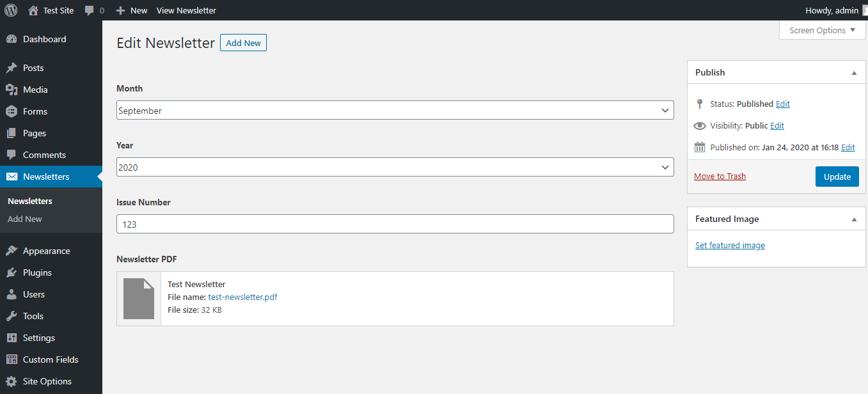Click the Custom Fields icon
Image resolution: width=868 pixels, height=394 pixels.
point(11,359)
